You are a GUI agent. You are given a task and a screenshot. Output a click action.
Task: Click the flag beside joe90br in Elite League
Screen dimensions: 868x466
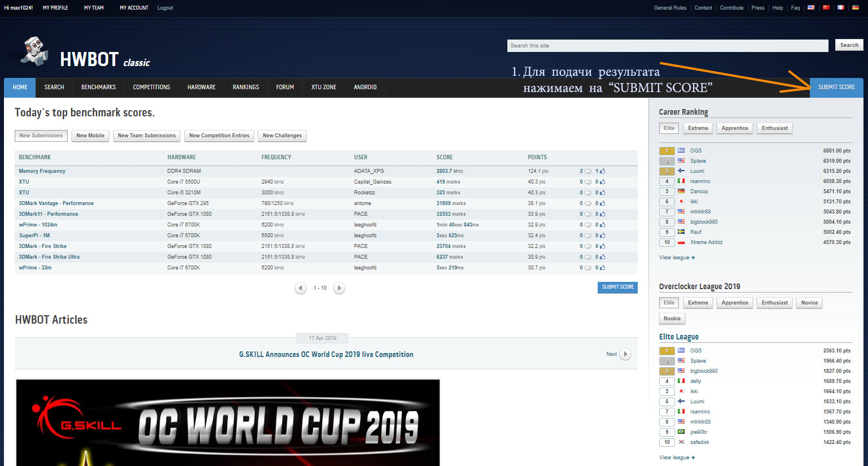(681, 432)
